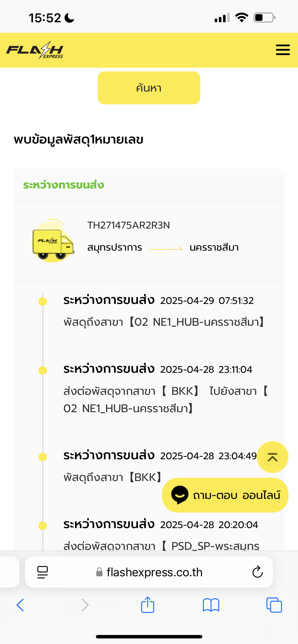Tap the Flash Express logo
The width and height of the screenshot is (298, 644).
point(35,50)
